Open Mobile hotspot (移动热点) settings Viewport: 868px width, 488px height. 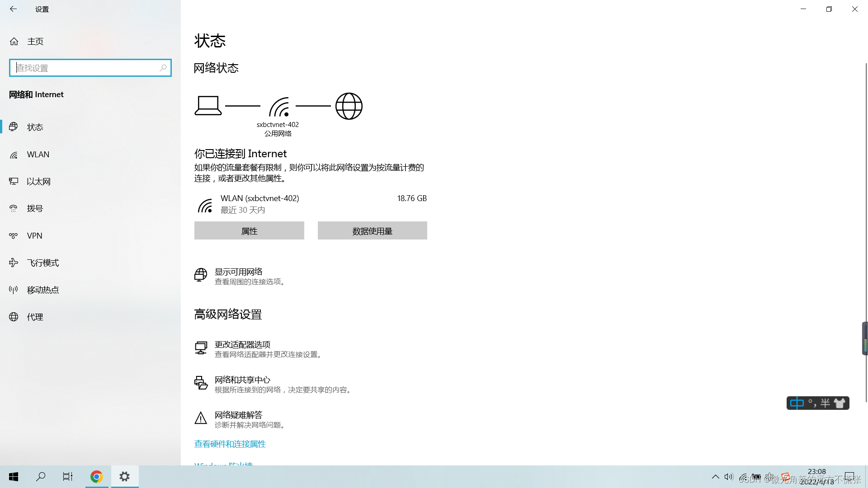[x=42, y=290]
